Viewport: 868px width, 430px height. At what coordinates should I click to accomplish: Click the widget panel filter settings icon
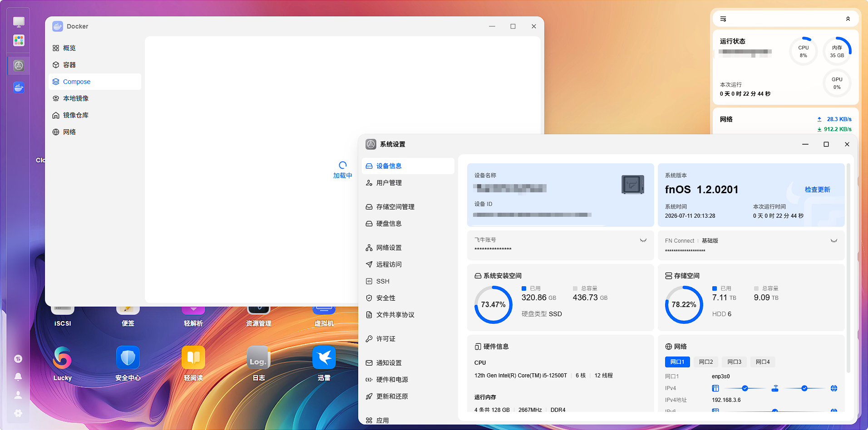(x=723, y=19)
